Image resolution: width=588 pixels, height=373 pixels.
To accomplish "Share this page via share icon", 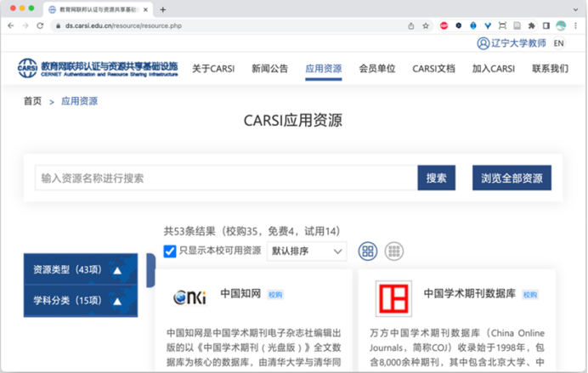I will 411,25.
